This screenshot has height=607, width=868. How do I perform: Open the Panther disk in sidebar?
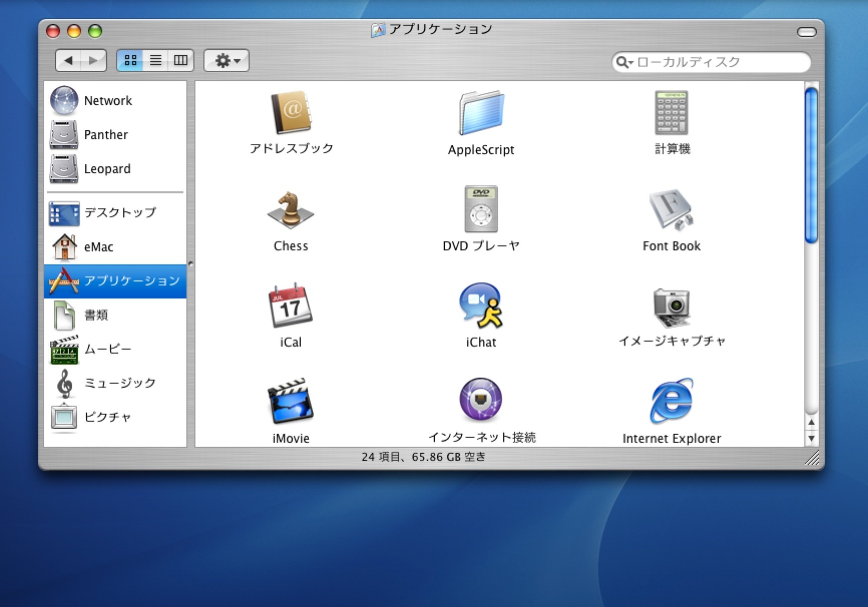(115, 135)
